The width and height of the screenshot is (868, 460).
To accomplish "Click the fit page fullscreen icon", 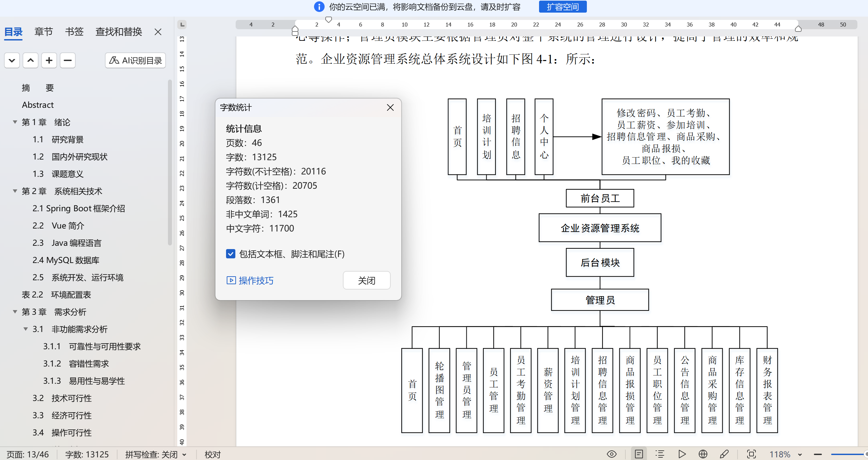I will tap(751, 454).
